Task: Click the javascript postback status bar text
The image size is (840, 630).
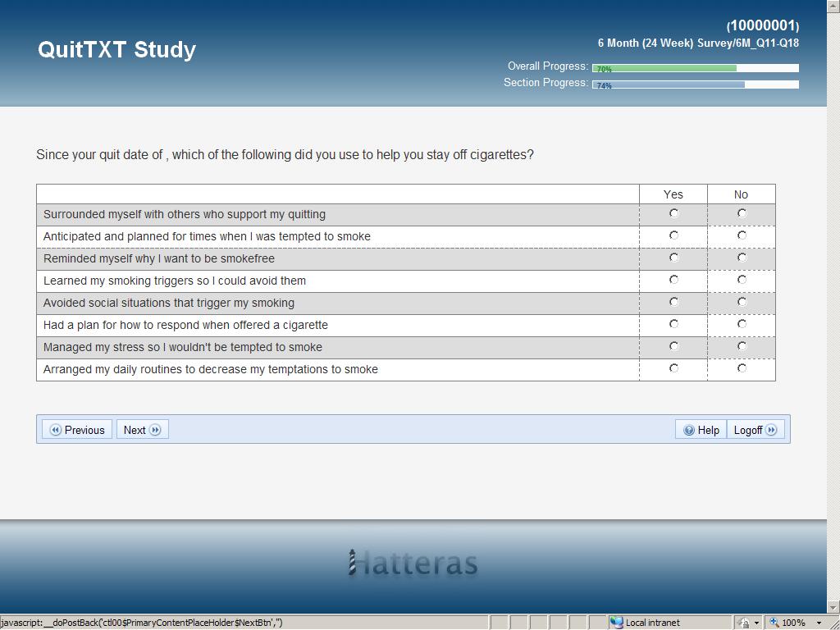Action: [x=141, y=623]
